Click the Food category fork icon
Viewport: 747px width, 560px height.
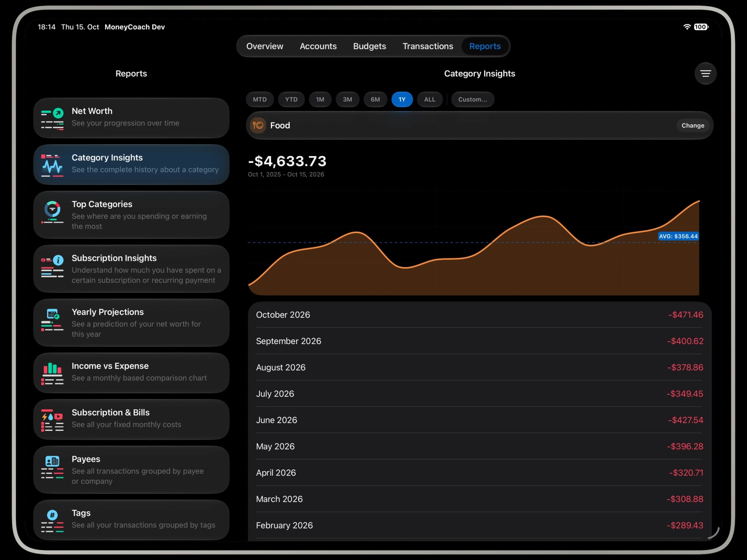point(258,125)
